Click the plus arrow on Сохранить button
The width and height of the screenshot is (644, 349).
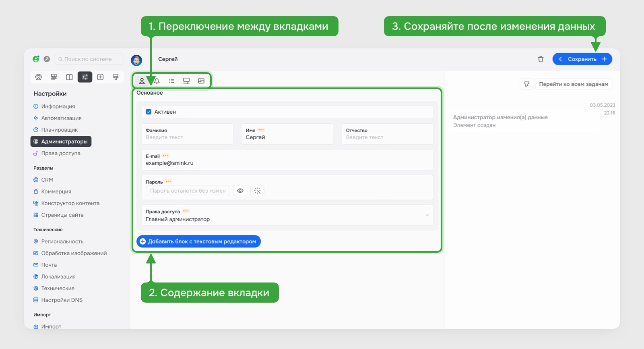point(605,59)
